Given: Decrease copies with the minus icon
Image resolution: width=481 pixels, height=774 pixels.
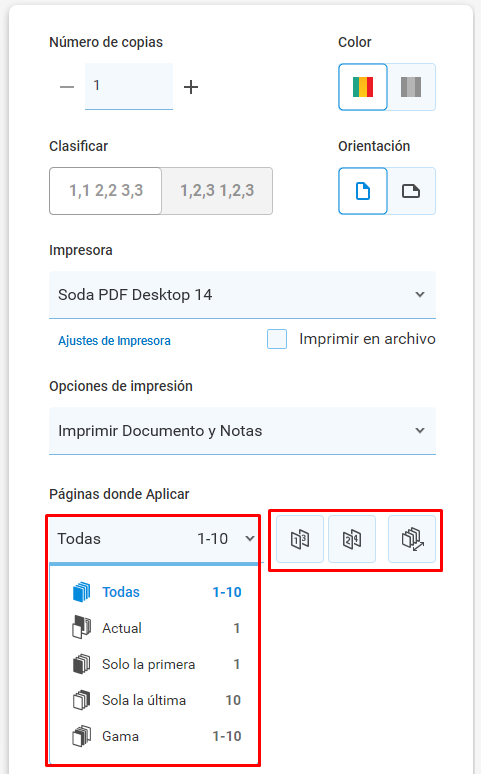Looking at the screenshot, I should (67, 87).
